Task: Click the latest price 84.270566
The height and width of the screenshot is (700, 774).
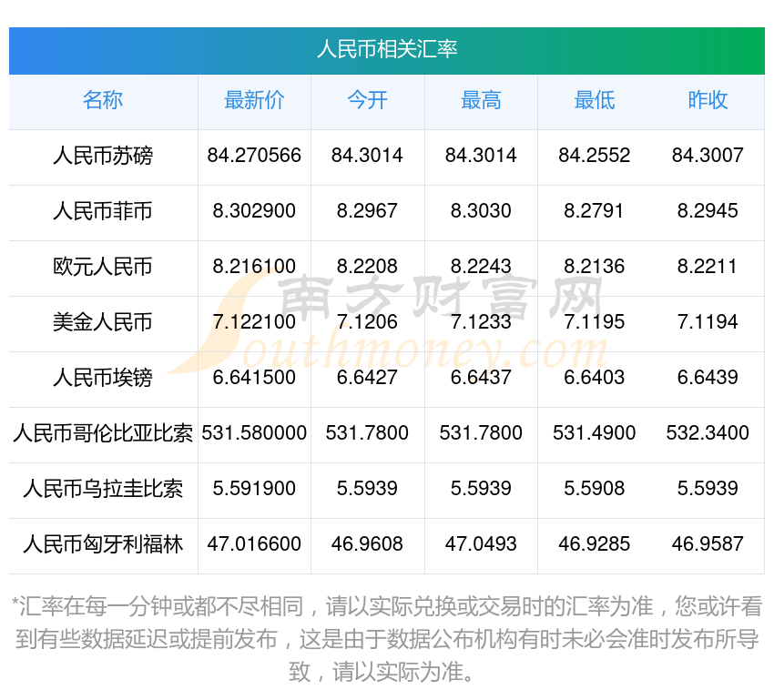Action: (x=254, y=156)
